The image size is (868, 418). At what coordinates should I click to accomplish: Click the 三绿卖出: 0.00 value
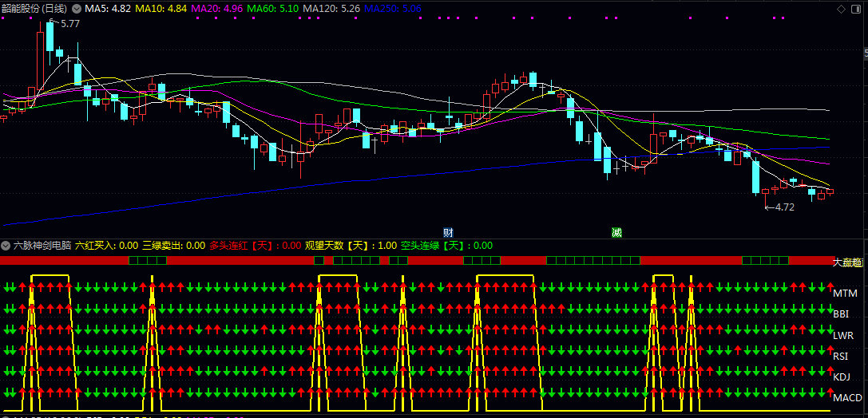click(x=174, y=246)
